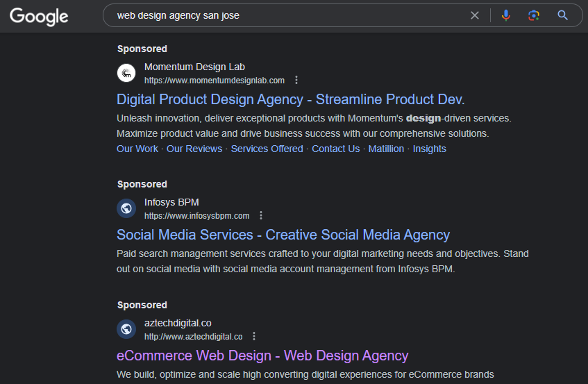The width and height of the screenshot is (588, 384).
Task: Open Google Lens image search
Action: [533, 15]
